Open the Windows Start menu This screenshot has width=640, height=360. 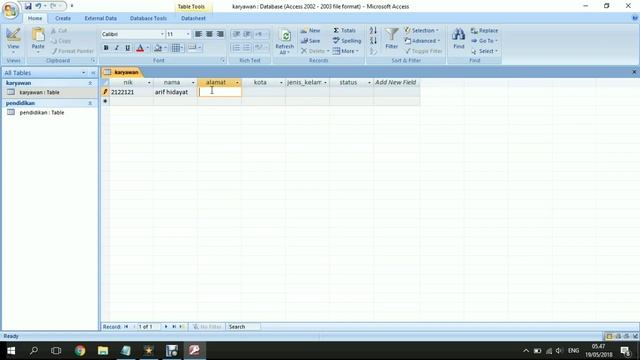point(11,351)
